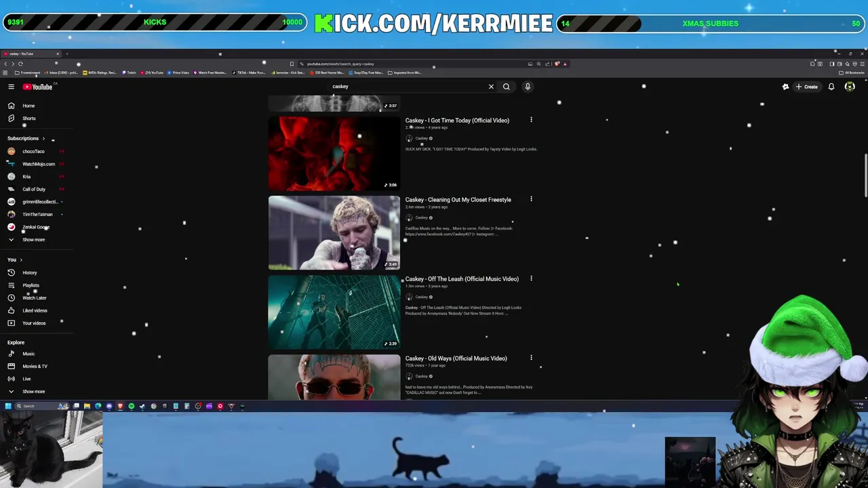This screenshot has height=488, width=868.
Task: Open the TimTheTatman subscription
Action: click(36, 214)
